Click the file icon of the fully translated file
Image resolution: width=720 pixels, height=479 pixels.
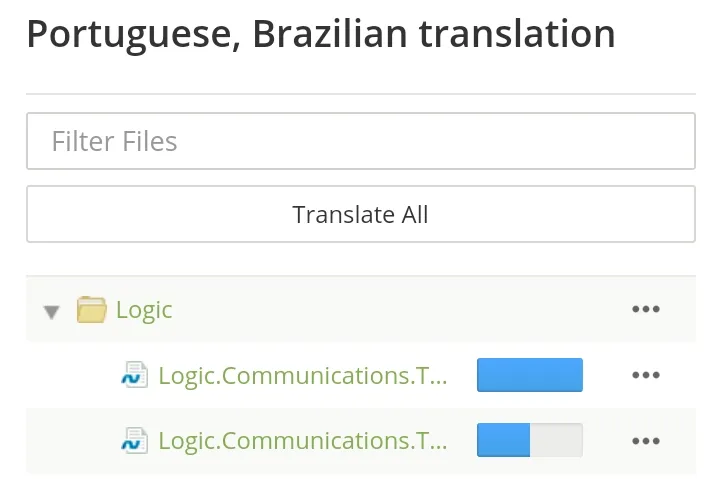(x=135, y=375)
